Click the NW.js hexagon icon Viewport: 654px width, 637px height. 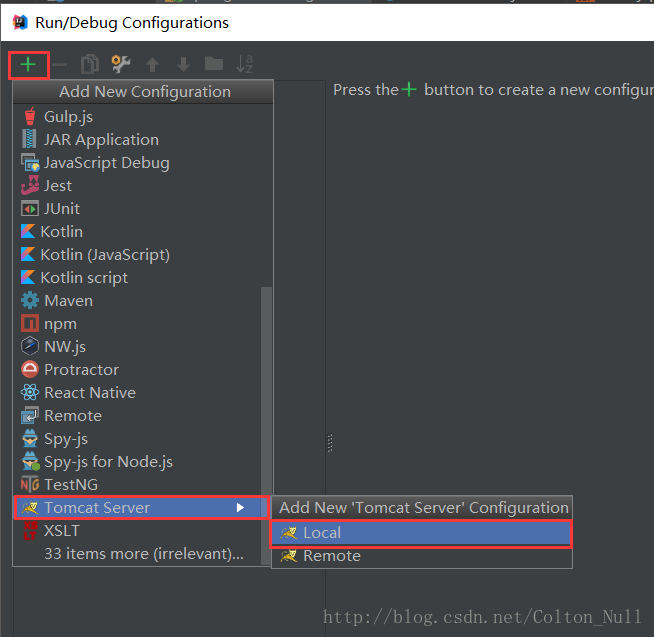click(x=30, y=346)
